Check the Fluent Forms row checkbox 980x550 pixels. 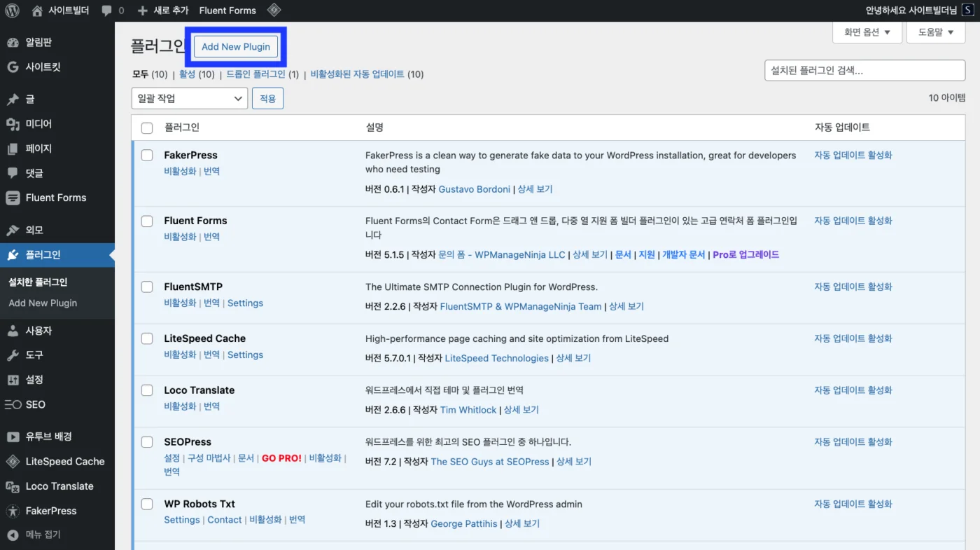tap(147, 221)
